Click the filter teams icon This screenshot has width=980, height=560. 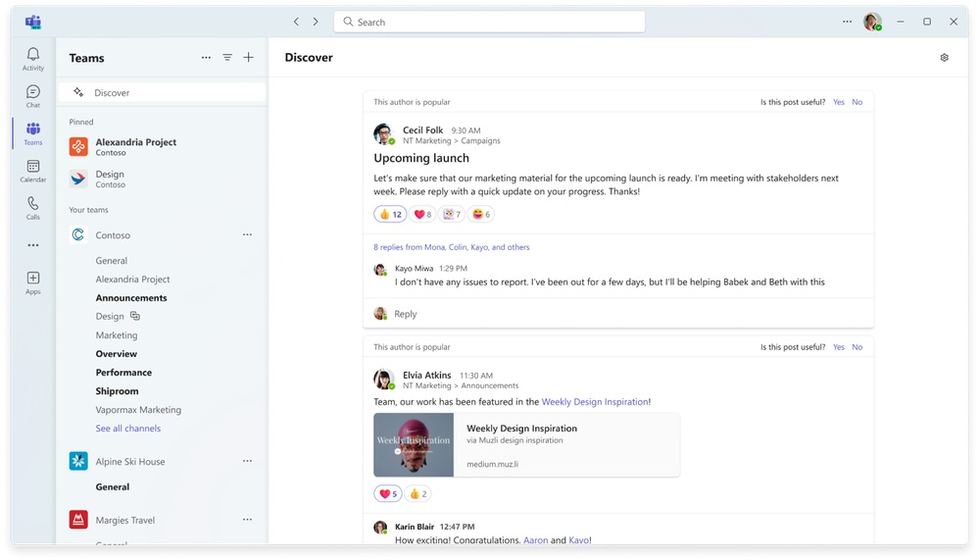tap(227, 58)
